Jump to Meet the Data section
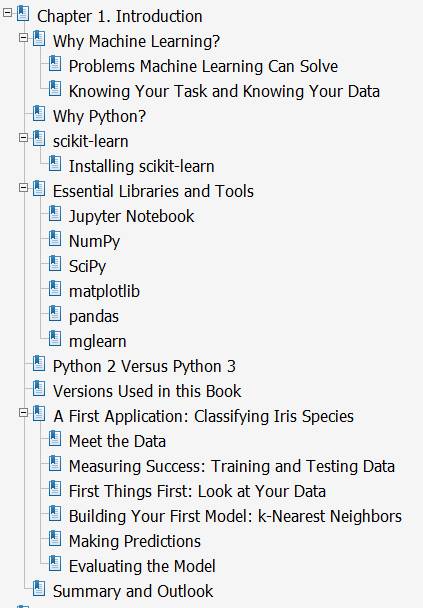423x608 pixels. click(117, 441)
